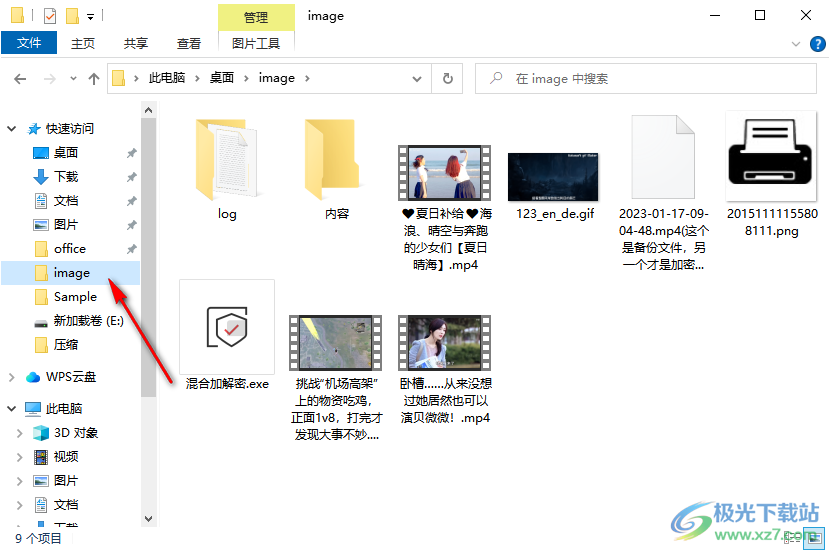830x551 pixels.
Task: Click the new folder quick access icon
Action: click(72, 16)
